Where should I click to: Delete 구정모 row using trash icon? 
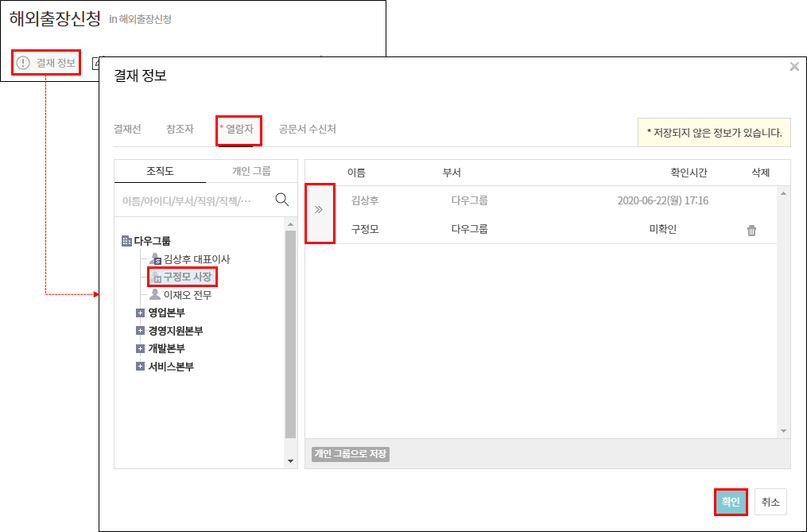coord(751,231)
